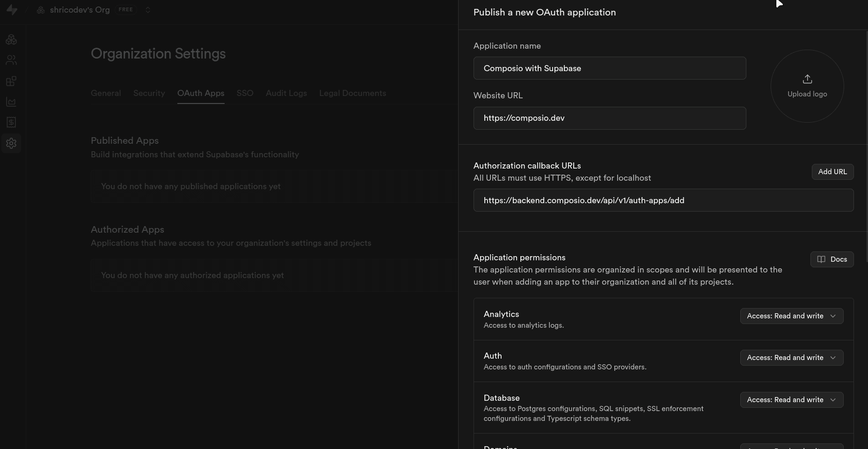Open the Organization settings gear icon
This screenshot has height=449, width=868.
(11, 143)
